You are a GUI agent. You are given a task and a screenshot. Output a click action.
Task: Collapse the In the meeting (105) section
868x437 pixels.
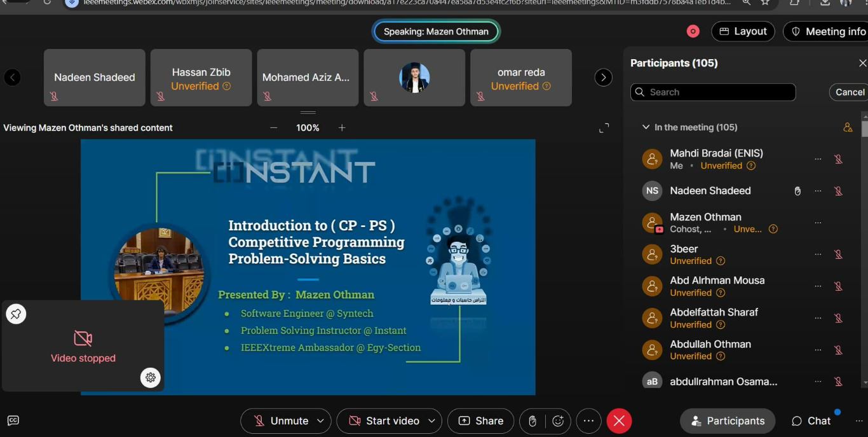[x=646, y=127]
